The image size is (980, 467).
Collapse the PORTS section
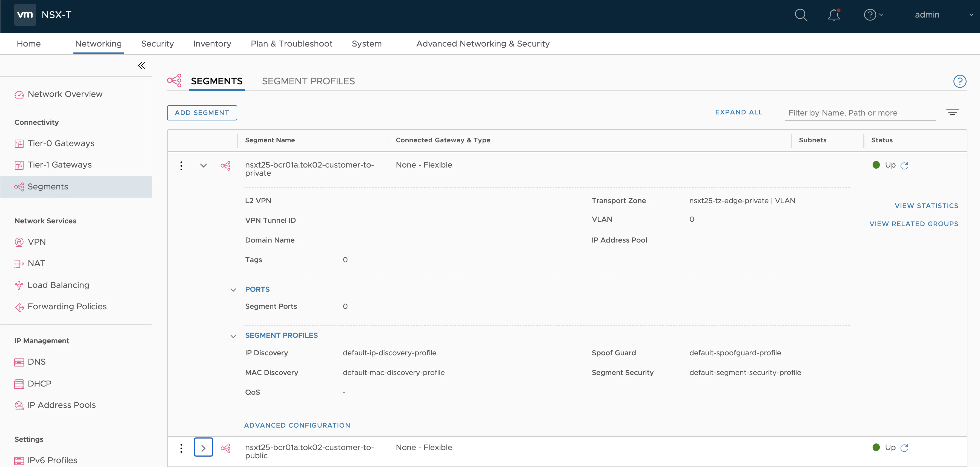tap(233, 290)
